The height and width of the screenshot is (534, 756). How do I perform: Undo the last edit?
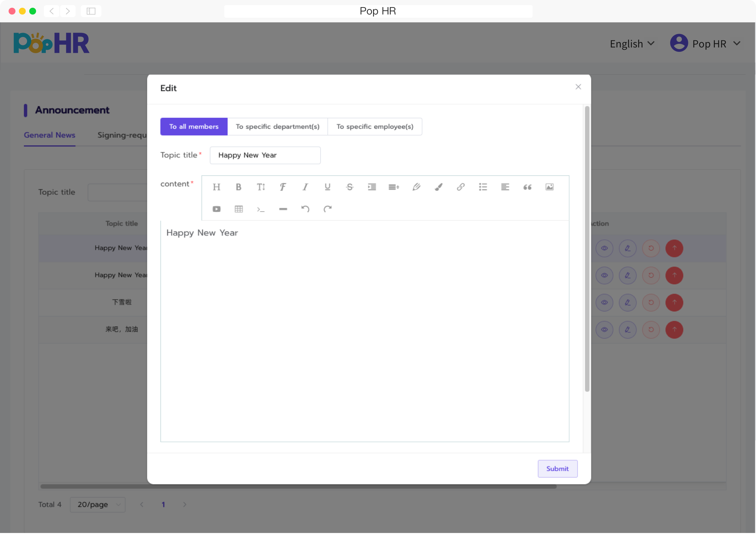305,209
